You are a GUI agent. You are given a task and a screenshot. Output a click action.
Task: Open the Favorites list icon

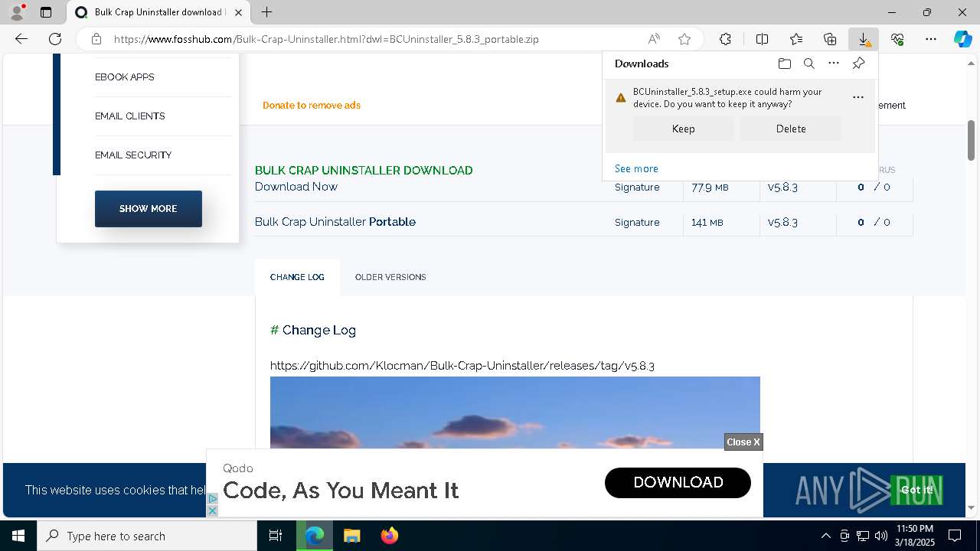click(x=796, y=39)
